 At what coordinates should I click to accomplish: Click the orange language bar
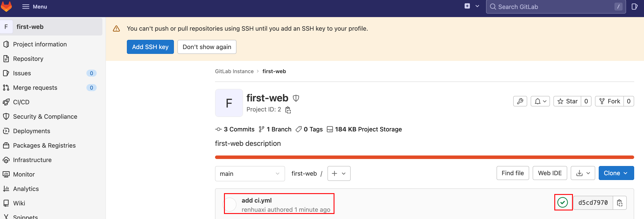[425, 157]
